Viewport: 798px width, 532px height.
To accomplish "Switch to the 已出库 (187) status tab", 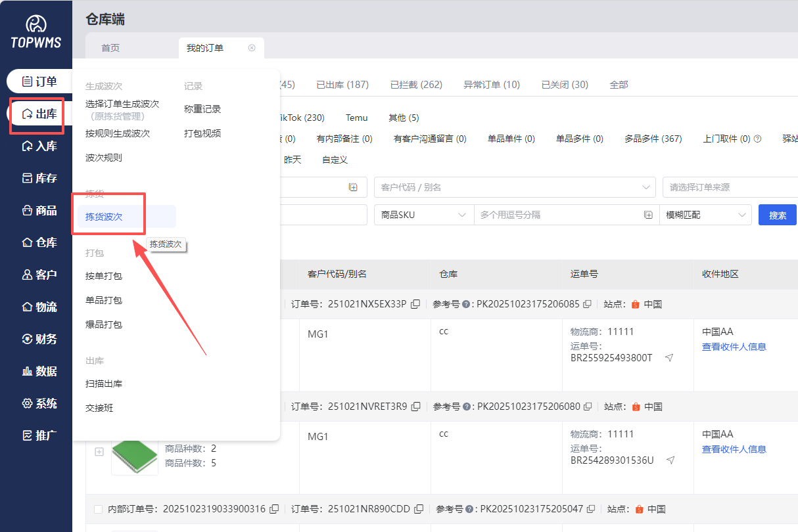I will [342, 85].
